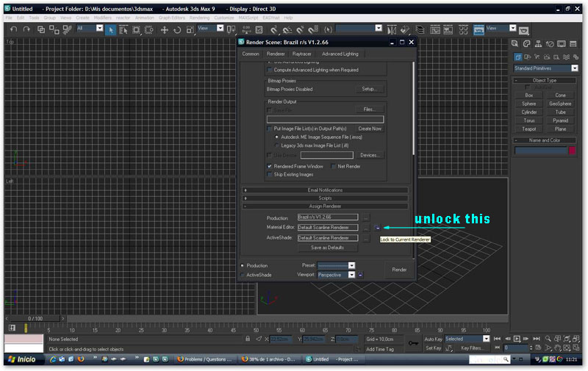Click the Render button

pos(399,270)
